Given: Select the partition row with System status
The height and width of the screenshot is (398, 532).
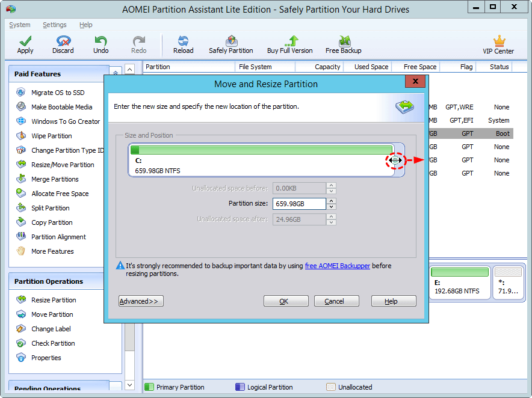Looking at the screenshot, I should click(x=471, y=120).
